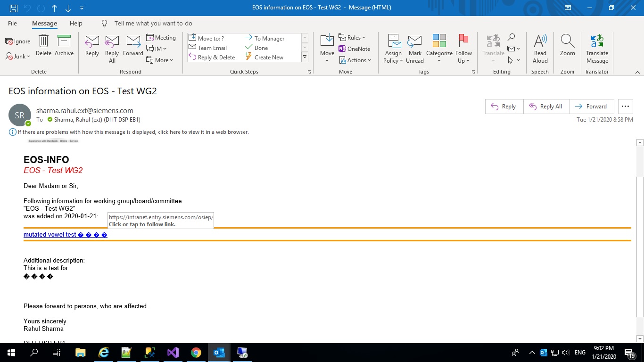Open the Follow Up flag menu

point(463,49)
